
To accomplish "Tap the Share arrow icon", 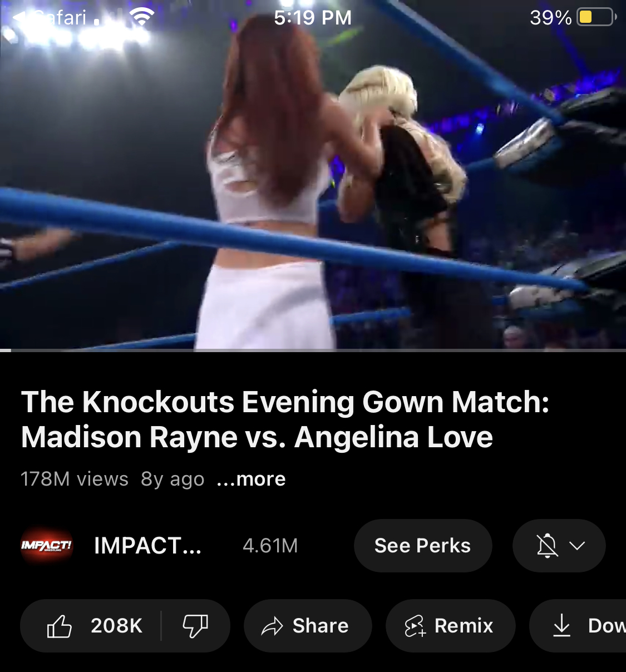I will pyautogui.click(x=272, y=626).
